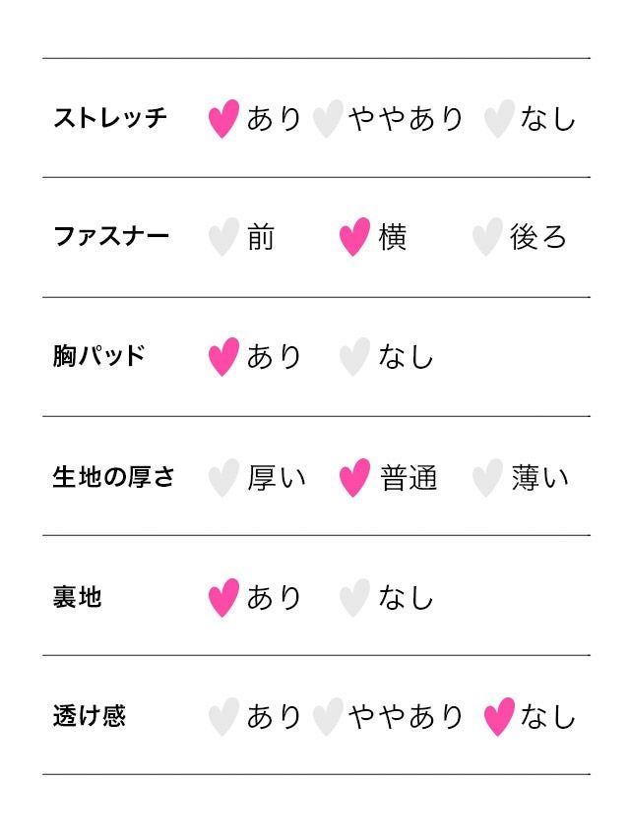Pick the gray heart for 胸パッド なし

pos(354,356)
